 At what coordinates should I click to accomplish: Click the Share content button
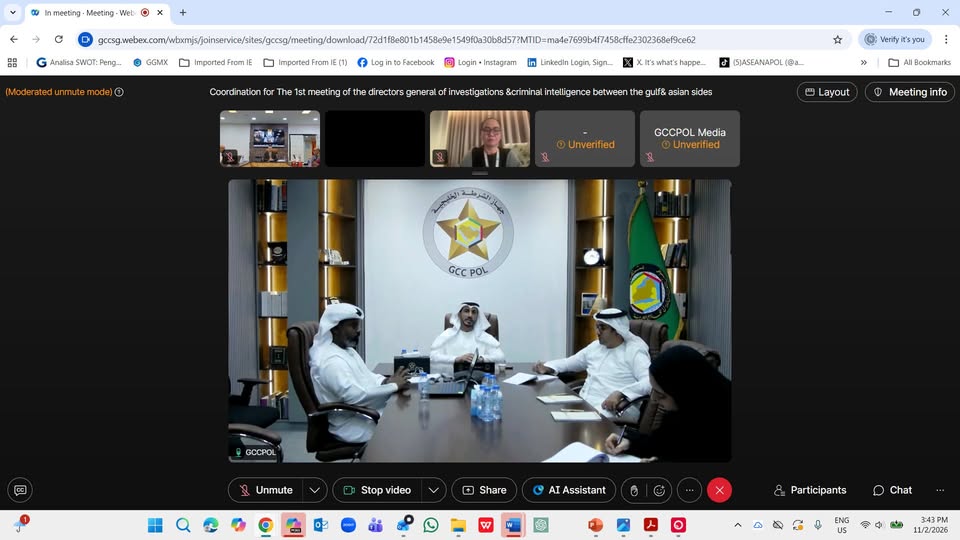[x=484, y=490]
